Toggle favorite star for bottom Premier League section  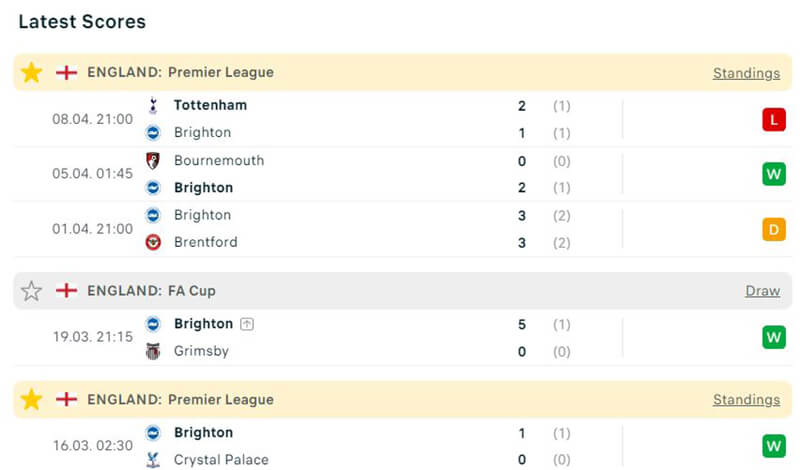tap(32, 400)
